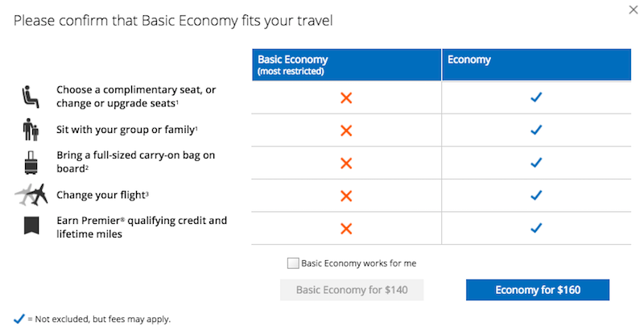Click the blue checkmark for Premier qualifying credit
The width and height of the screenshot is (644, 331).
(536, 228)
